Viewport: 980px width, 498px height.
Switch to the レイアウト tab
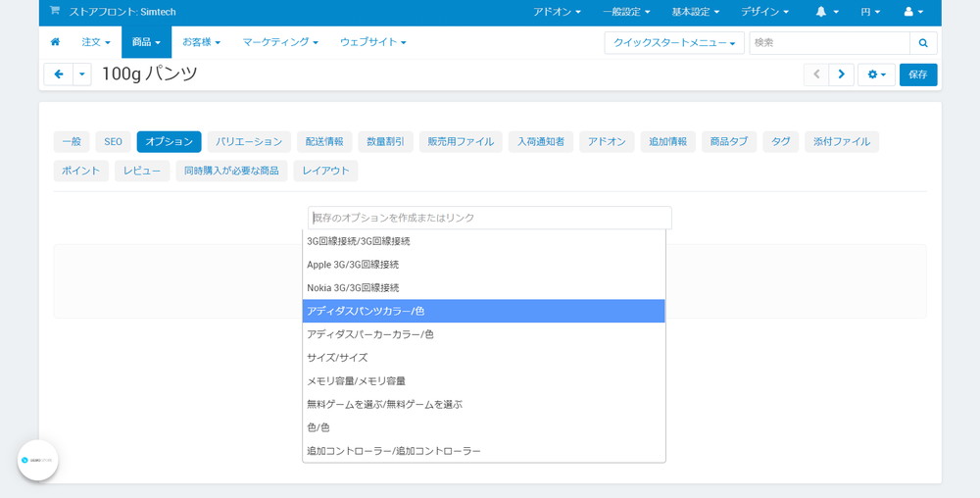[325, 172]
